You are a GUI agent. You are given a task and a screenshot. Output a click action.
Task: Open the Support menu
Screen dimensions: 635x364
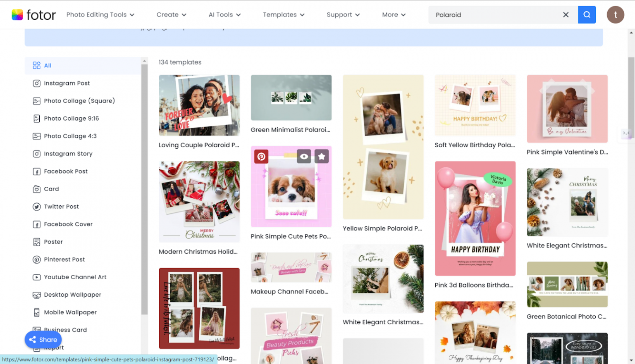pos(343,15)
